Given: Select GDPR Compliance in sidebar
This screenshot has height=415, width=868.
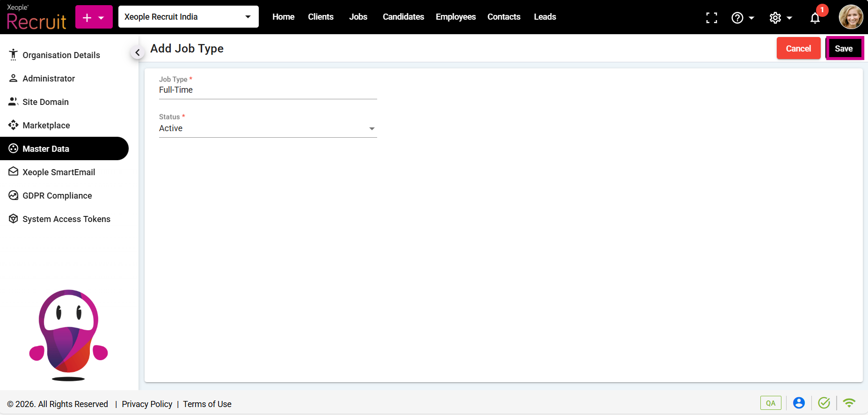Looking at the screenshot, I should tap(57, 195).
